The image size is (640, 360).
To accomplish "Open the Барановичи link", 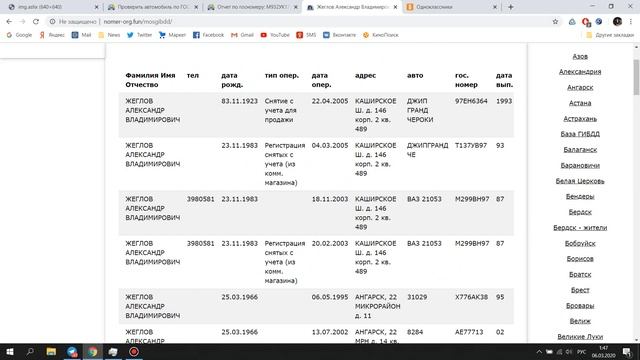I will 580,165.
